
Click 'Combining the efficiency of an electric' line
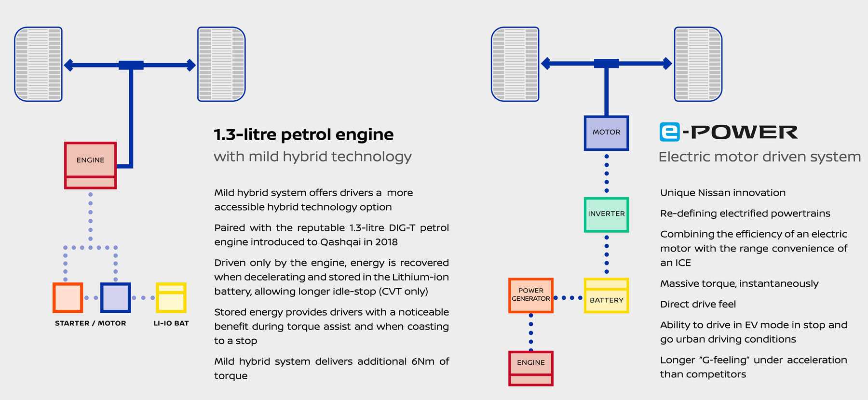pos(754,234)
